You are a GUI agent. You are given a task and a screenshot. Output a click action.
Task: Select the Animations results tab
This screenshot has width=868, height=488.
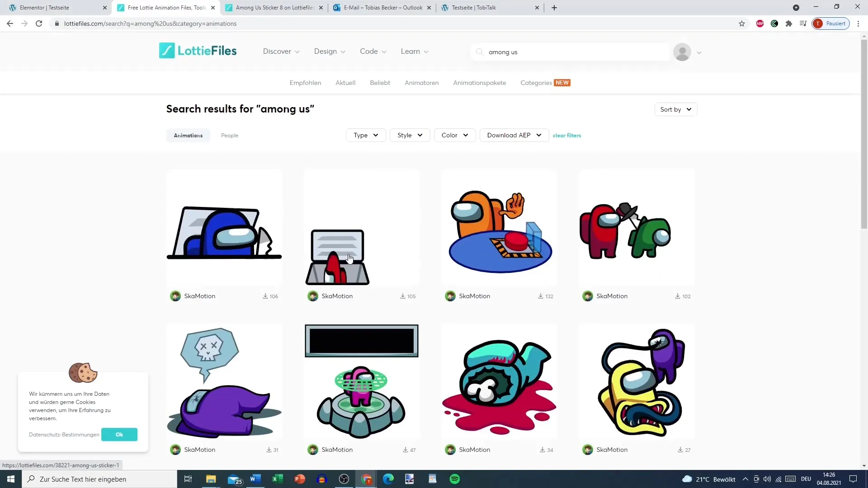(188, 135)
